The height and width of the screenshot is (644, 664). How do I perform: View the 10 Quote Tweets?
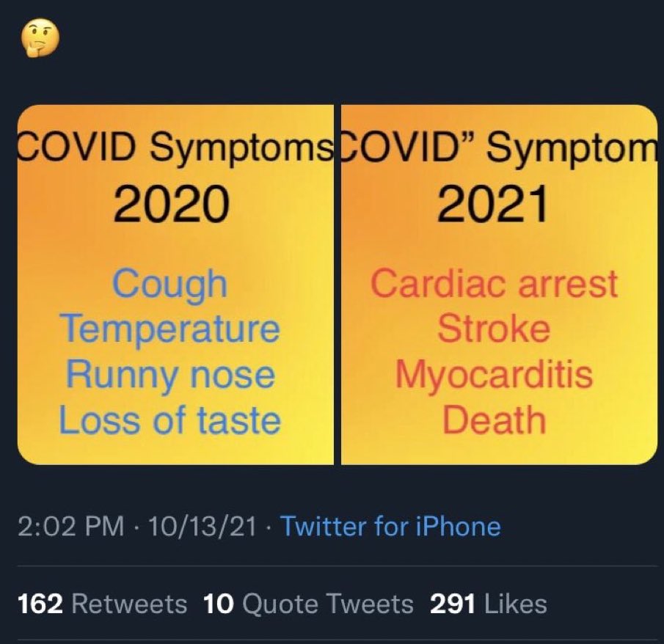pyautogui.click(x=305, y=604)
